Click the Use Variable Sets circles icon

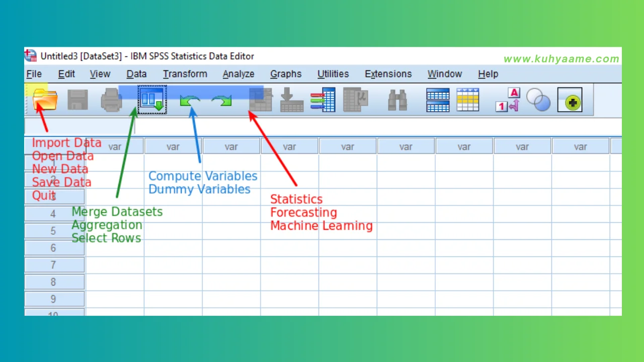tap(538, 100)
